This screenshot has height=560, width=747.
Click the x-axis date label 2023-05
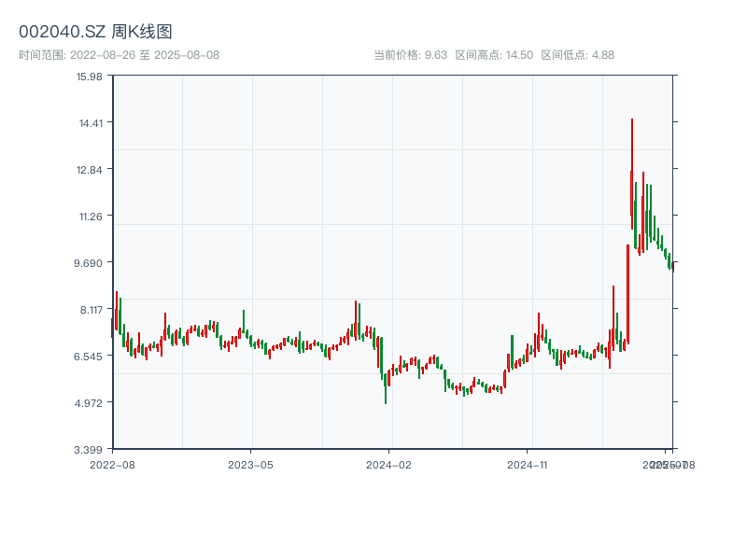(250, 465)
